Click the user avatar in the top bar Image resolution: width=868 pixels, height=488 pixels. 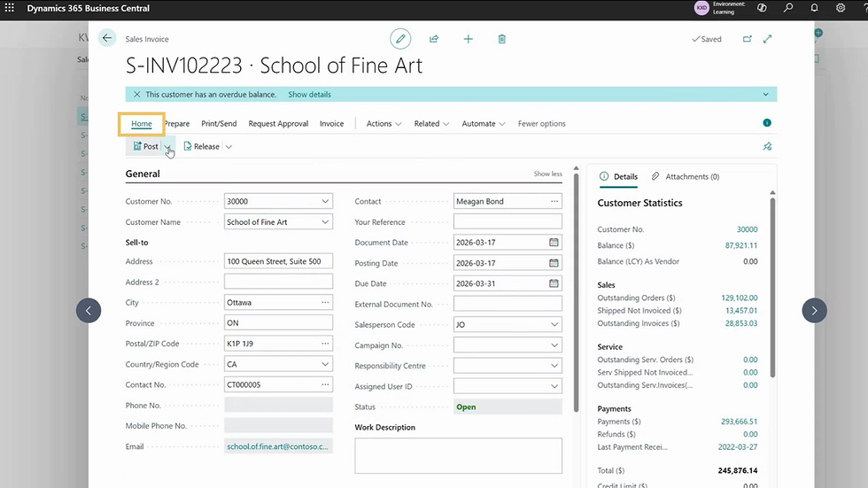click(701, 8)
